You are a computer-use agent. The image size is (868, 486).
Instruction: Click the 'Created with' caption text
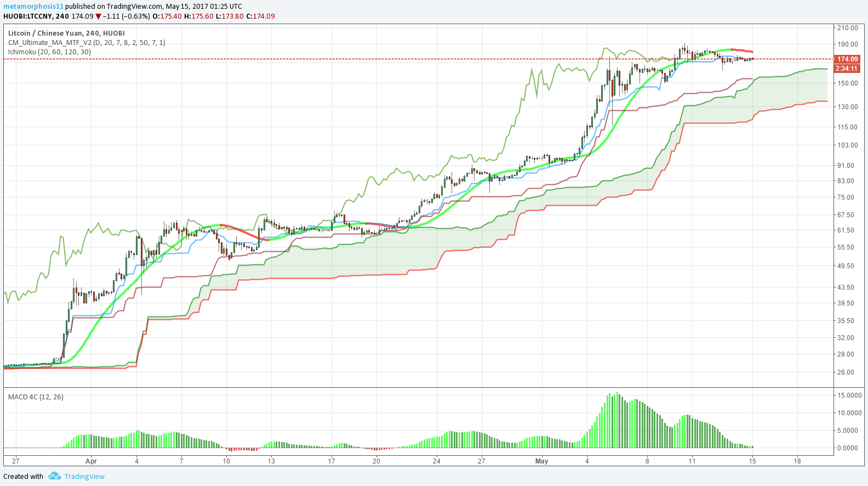click(x=23, y=476)
